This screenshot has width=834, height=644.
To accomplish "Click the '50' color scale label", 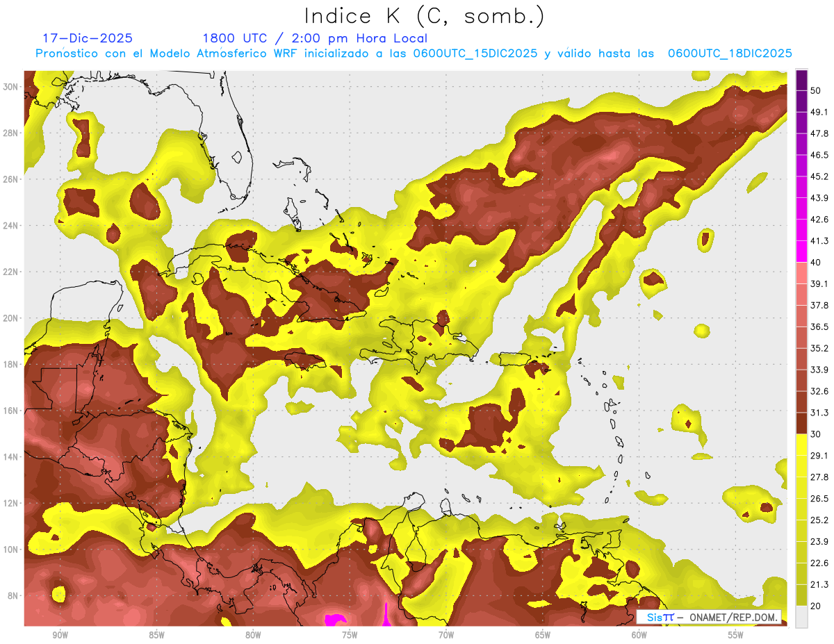I will (816, 90).
